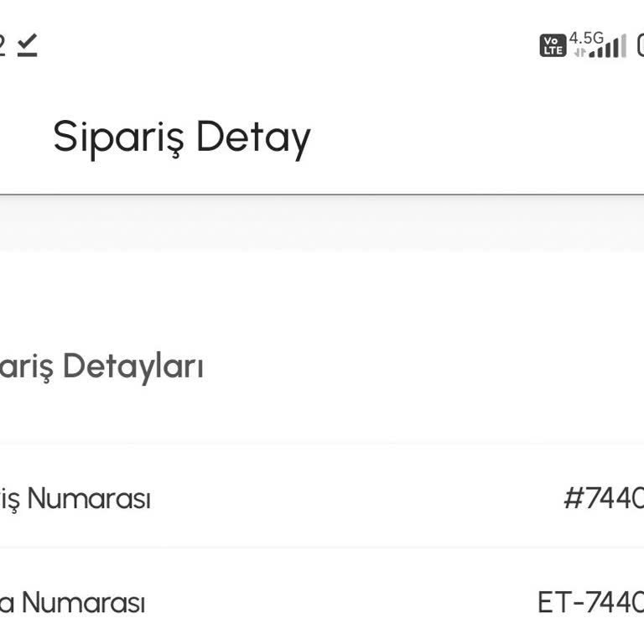Select the Sipariş Detayları section heading

coord(101,366)
